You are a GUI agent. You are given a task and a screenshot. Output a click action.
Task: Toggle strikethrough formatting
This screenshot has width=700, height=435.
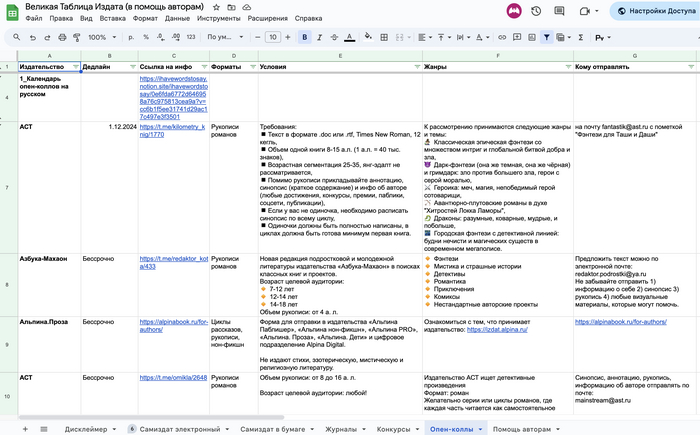click(334, 38)
